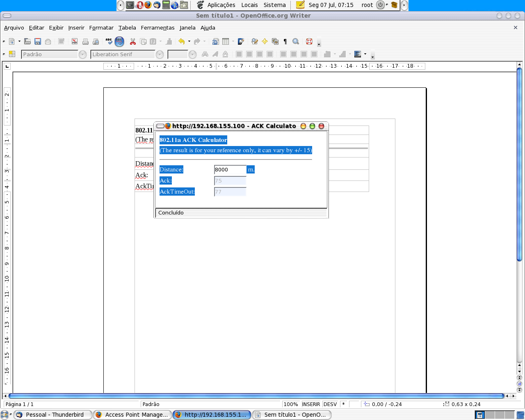This screenshot has width=525, height=420.
Task: Click the Open file folder icon
Action: click(27, 41)
